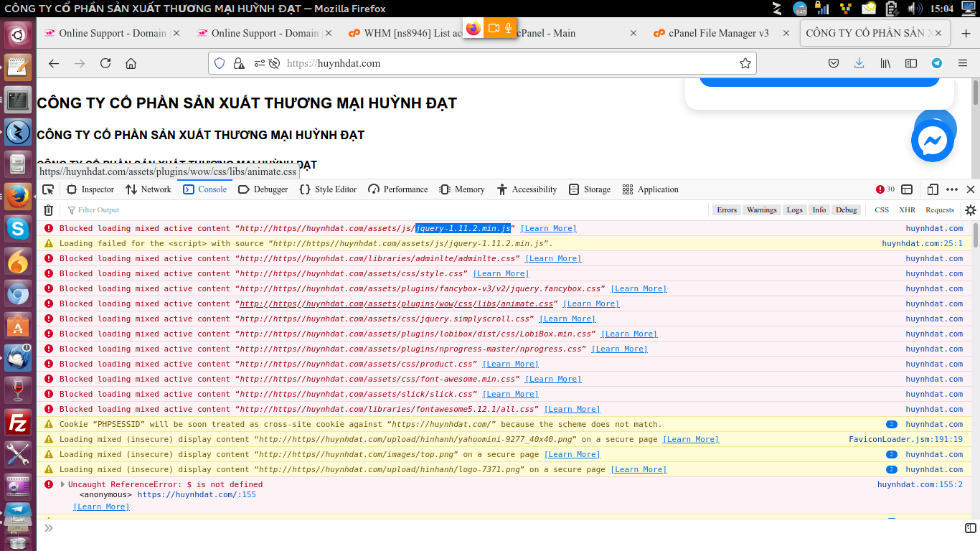Open the Accessibility tab
The width and height of the screenshot is (980, 551).
click(x=527, y=189)
